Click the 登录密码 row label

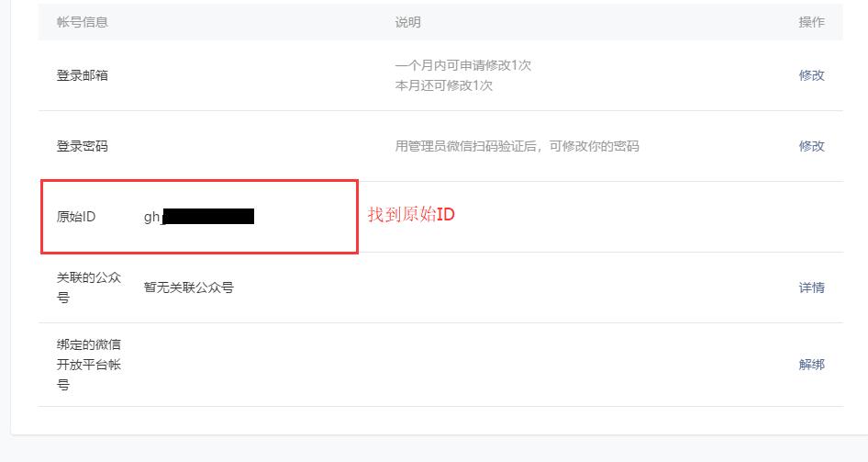(x=82, y=146)
